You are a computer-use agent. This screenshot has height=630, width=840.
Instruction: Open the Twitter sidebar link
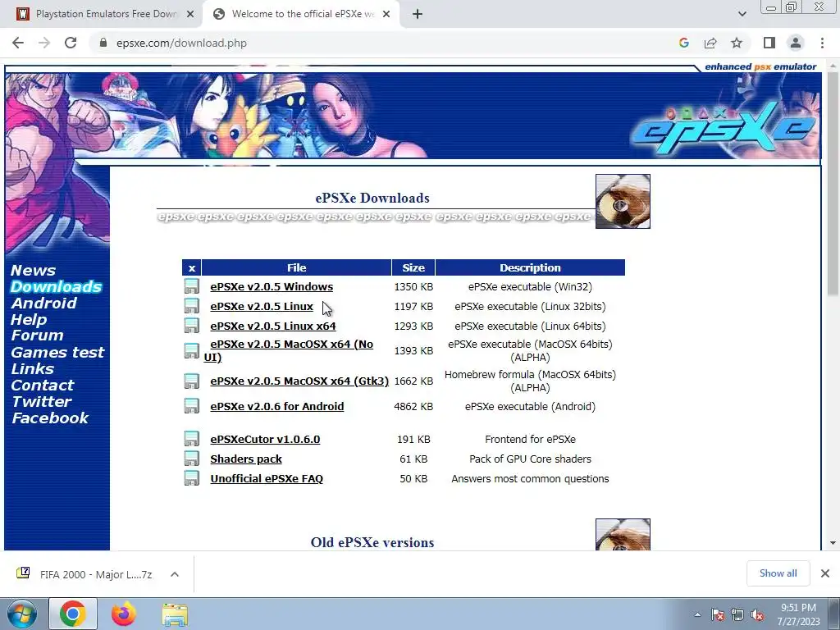coord(41,402)
